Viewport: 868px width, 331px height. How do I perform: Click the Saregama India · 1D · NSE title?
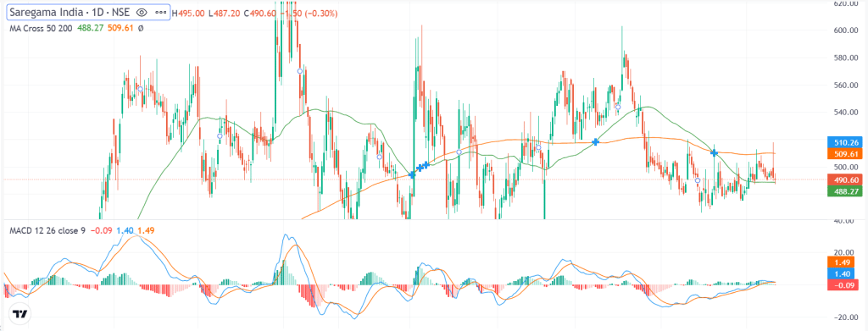point(70,12)
